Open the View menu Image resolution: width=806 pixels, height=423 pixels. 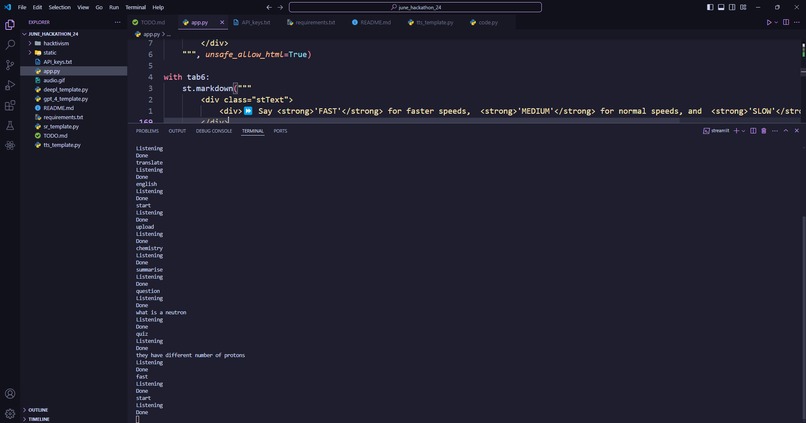83,7
